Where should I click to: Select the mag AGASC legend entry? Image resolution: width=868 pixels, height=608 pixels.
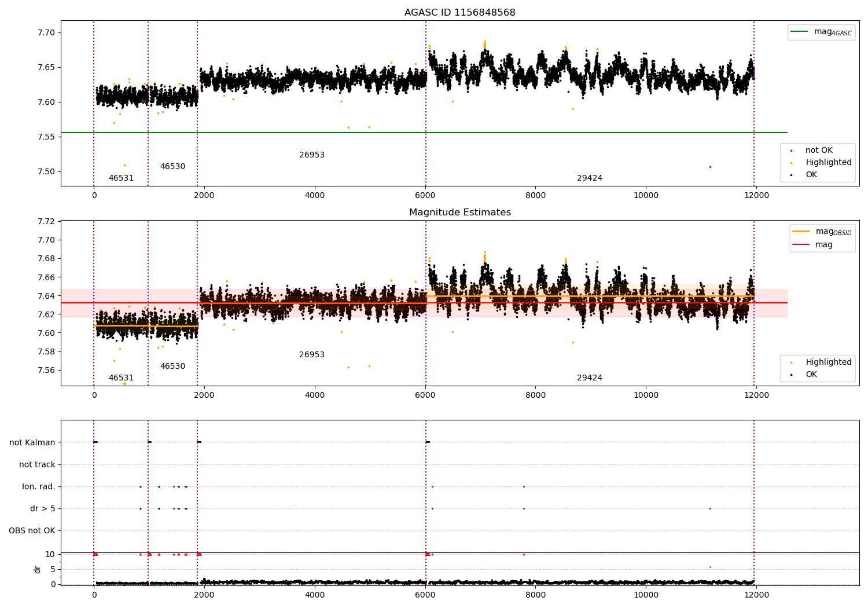pos(821,32)
